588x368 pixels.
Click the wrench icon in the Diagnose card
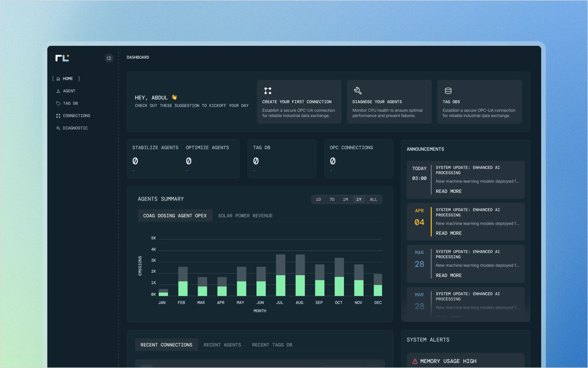tap(358, 91)
